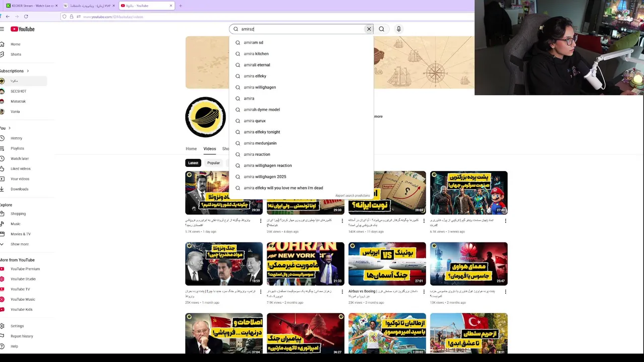This screenshot has height=362, width=644.
Task: Open YouTube Premium
Action: pyautogui.click(x=25, y=269)
